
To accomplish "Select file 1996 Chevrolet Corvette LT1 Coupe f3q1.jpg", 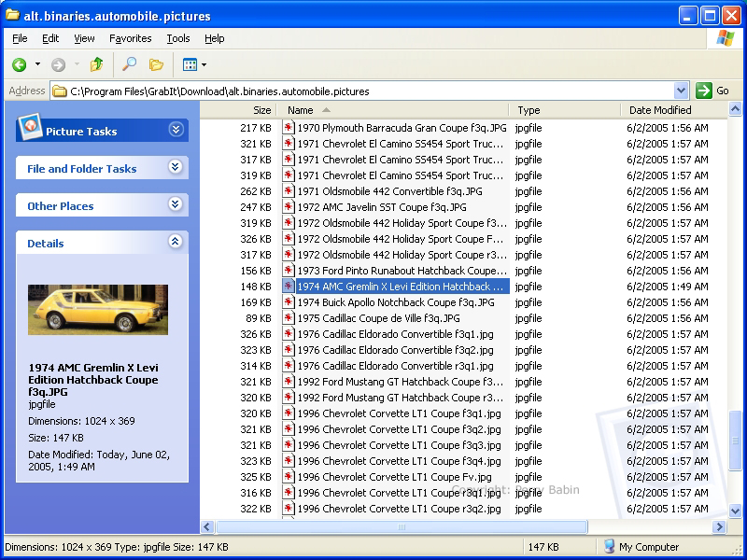I will [400, 413].
